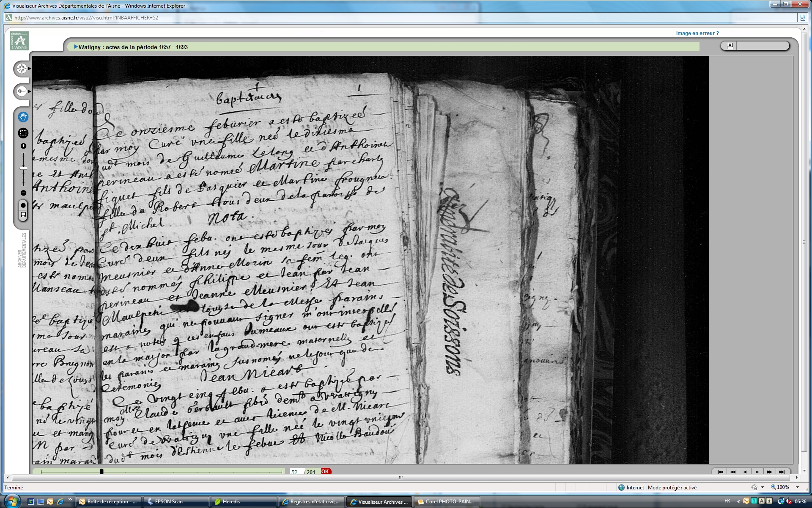Reset zoom with the equals icon

[x=23, y=205]
